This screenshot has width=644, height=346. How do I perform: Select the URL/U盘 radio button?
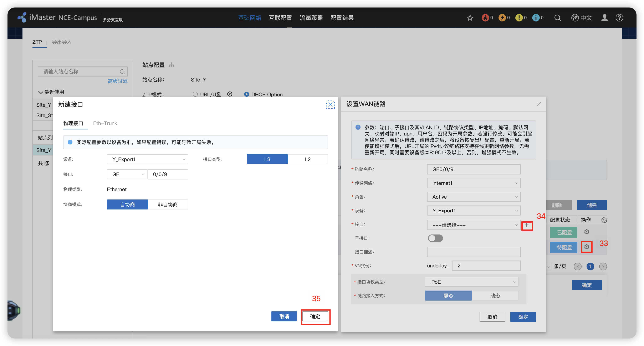click(x=195, y=94)
